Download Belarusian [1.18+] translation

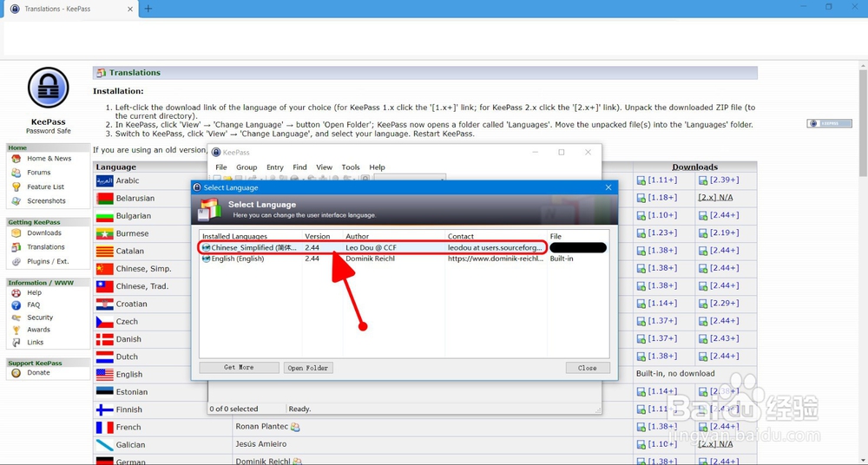point(662,198)
